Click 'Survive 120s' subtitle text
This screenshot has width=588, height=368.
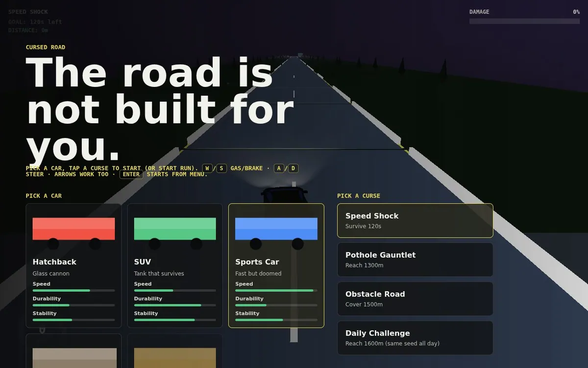[x=363, y=226]
